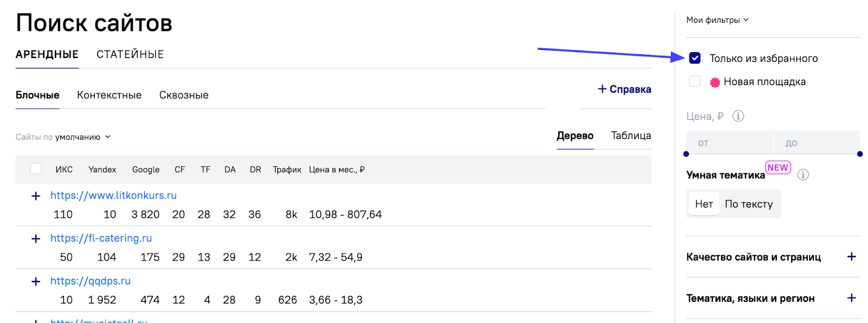Switch to the Статейные tab
Viewport: 868px width, 323px height.
pyautogui.click(x=130, y=54)
